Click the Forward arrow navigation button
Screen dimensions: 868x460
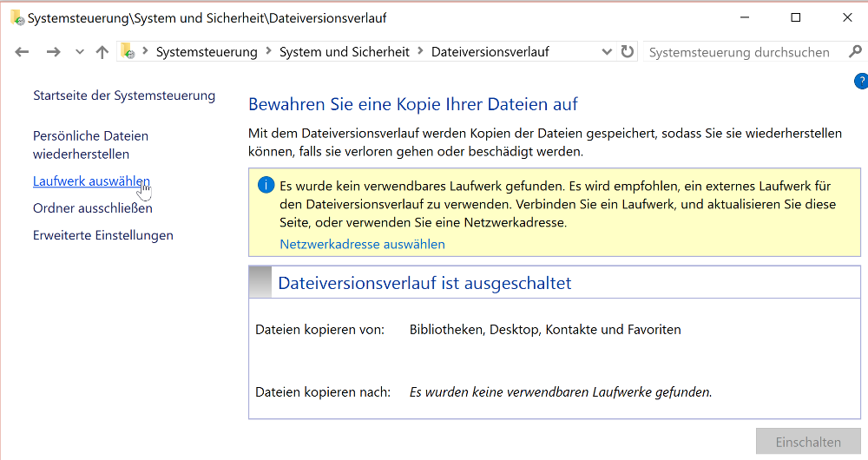coord(53,52)
